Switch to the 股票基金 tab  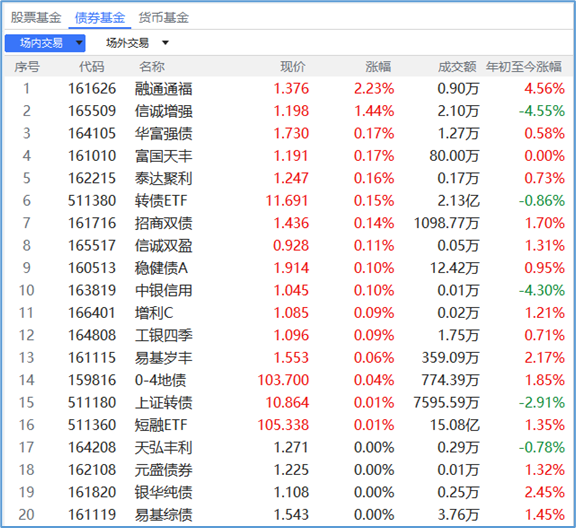coord(36,17)
